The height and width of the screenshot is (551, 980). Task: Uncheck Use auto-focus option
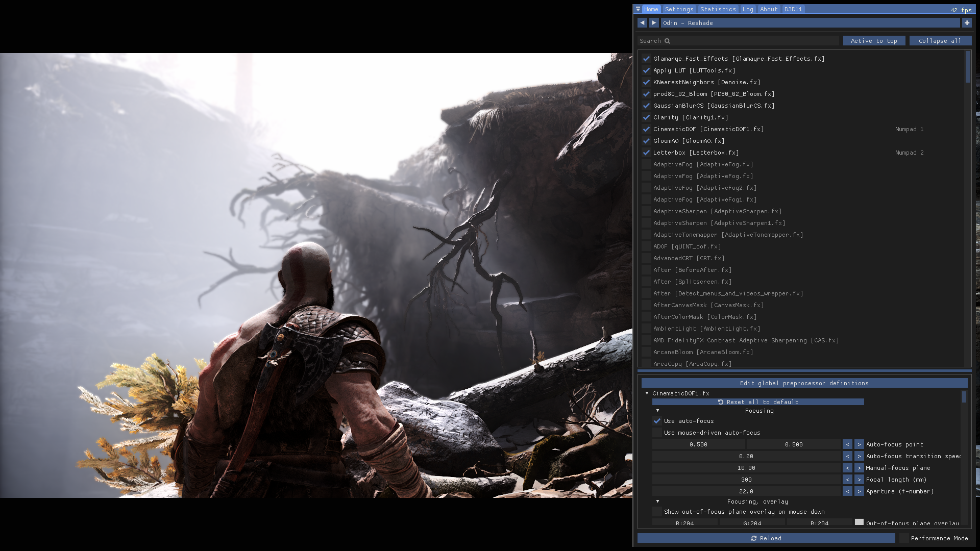point(657,421)
